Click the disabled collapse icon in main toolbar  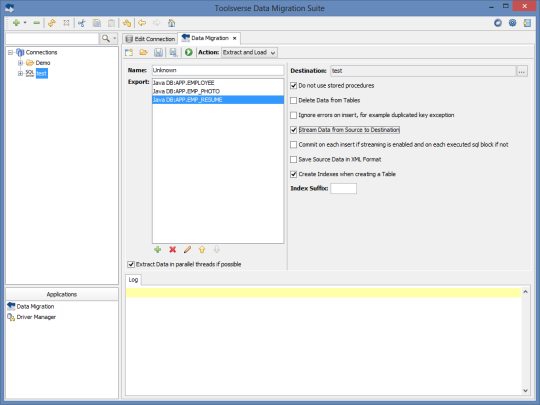(x=66, y=23)
